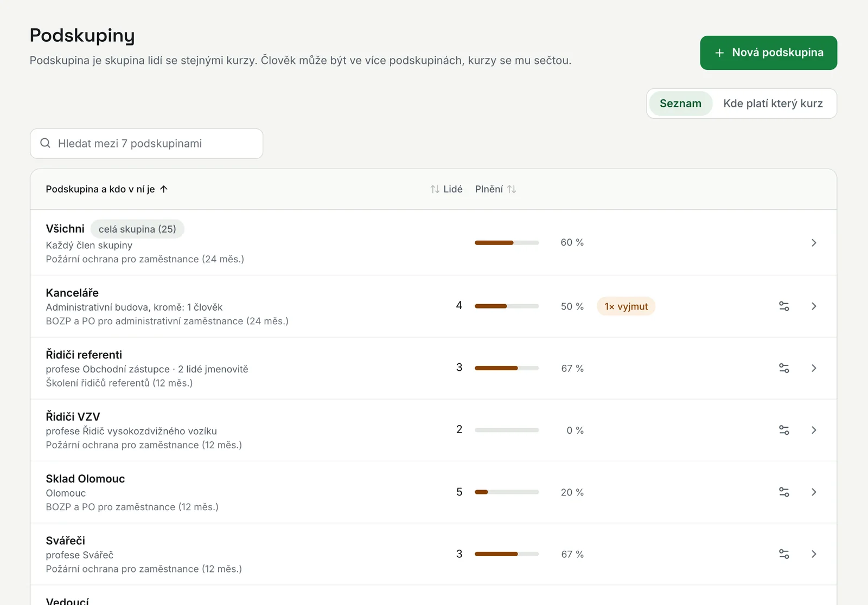Create a Nová podskupina

point(768,53)
